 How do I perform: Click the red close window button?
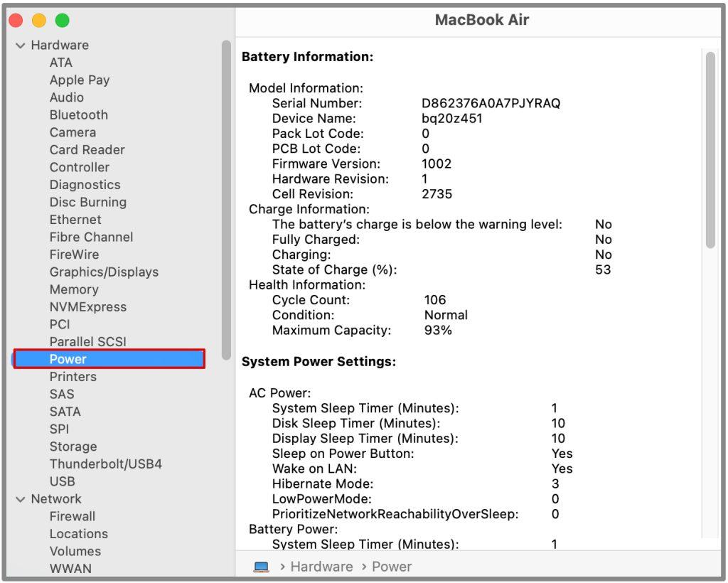click(16, 21)
